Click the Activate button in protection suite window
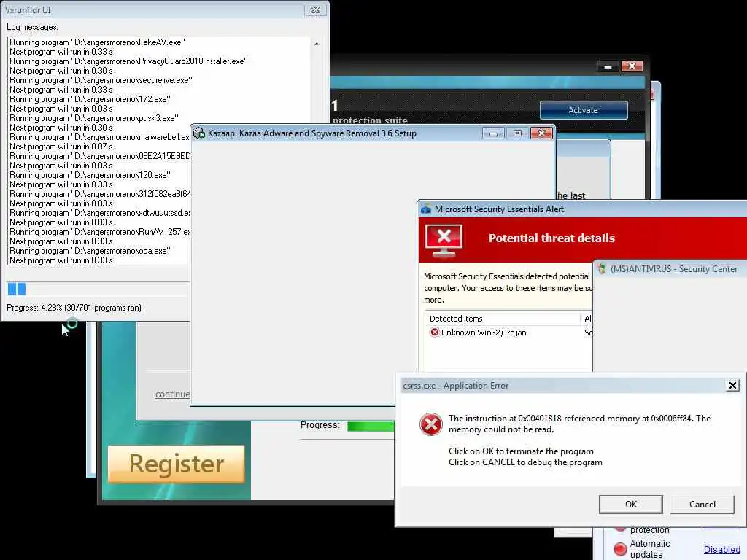The image size is (747, 560). coord(584,110)
